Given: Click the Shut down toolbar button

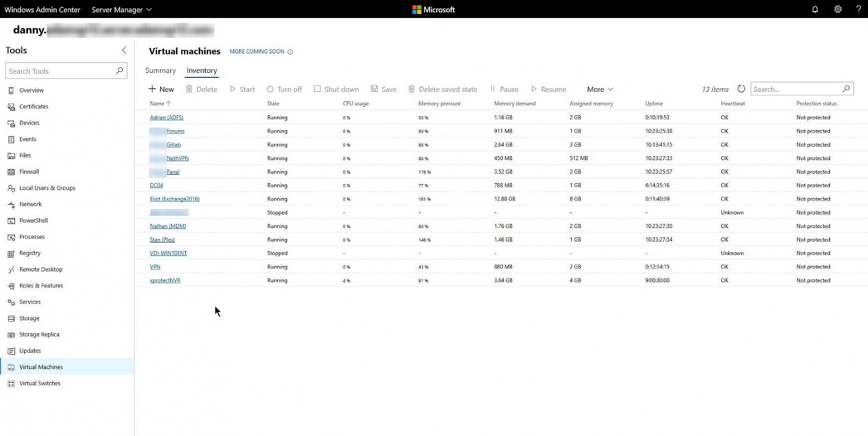Looking at the screenshot, I should [x=336, y=89].
